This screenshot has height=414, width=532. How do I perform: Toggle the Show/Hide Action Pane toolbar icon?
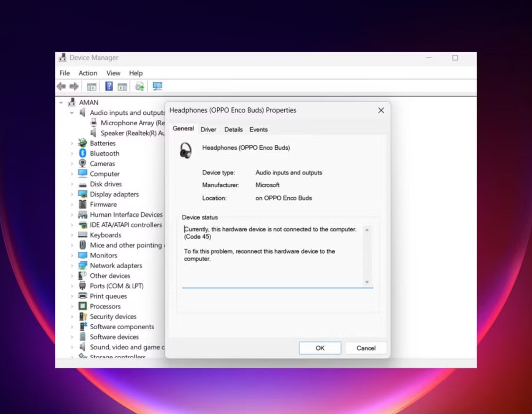pos(122,87)
